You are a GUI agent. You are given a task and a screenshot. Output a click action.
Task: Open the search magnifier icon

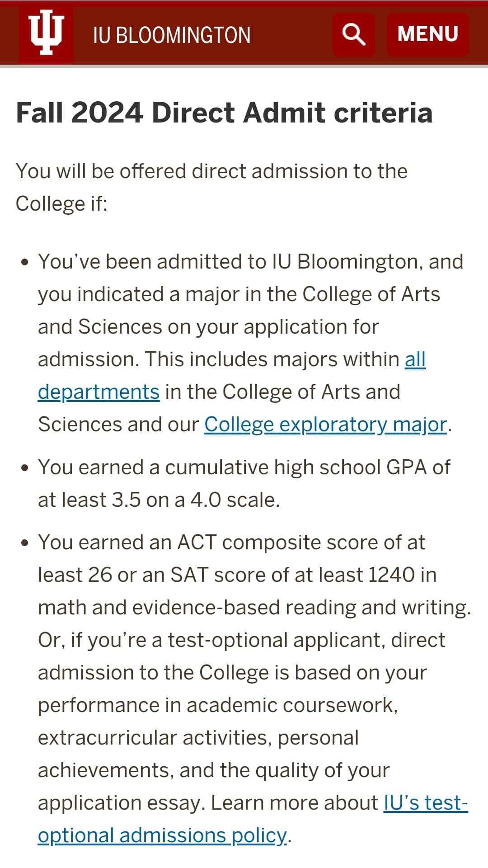pyautogui.click(x=354, y=34)
